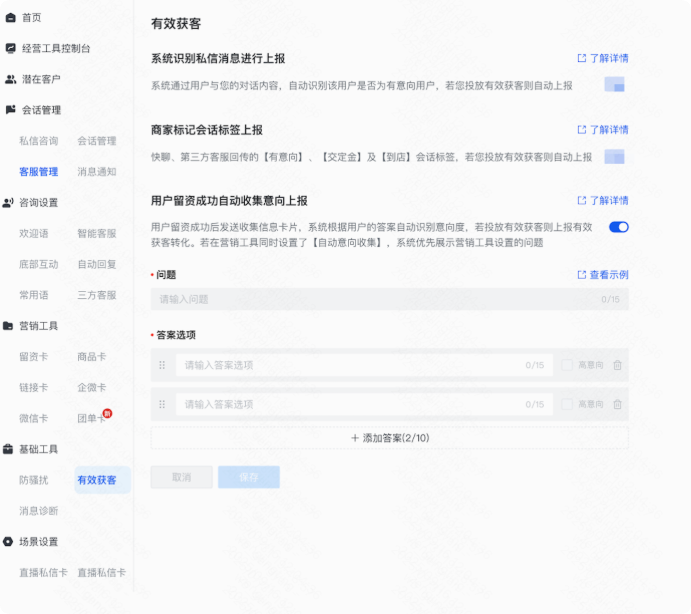Open the first 直播私信卡 item
This screenshot has width=691, height=614.
click(x=43, y=573)
